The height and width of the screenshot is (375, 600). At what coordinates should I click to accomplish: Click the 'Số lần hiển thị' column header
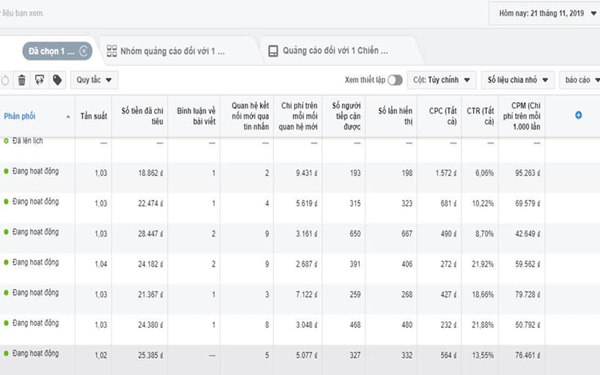[391, 116]
